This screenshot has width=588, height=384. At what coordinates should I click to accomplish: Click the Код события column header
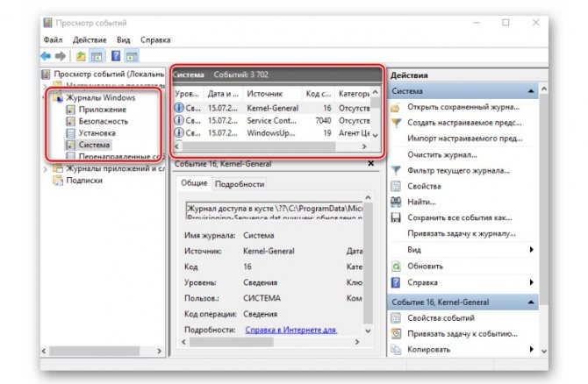pyautogui.click(x=318, y=94)
